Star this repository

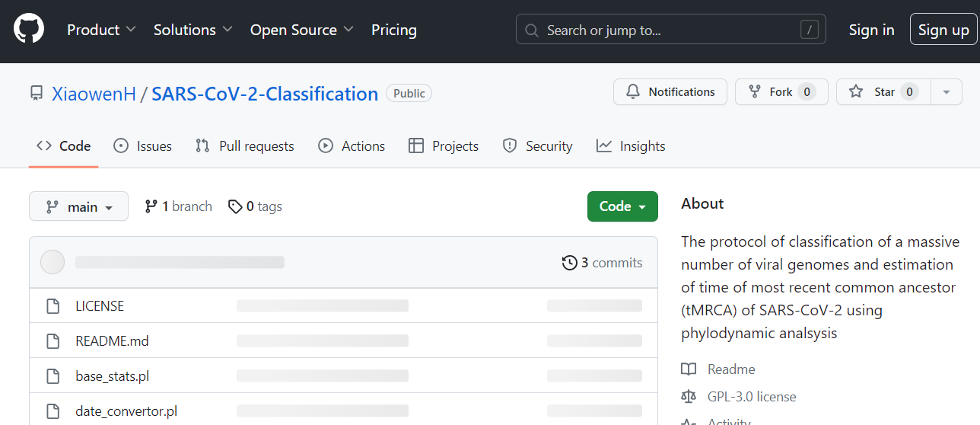point(883,91)
